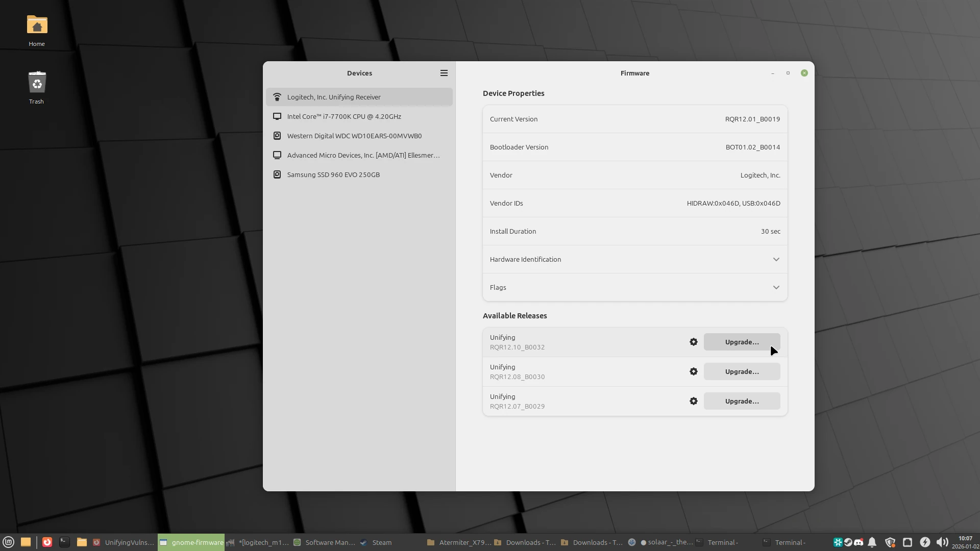Switch to the gnome-firmware taskbar window
This screenshot has height=551, width=980.
pos(191,542)
